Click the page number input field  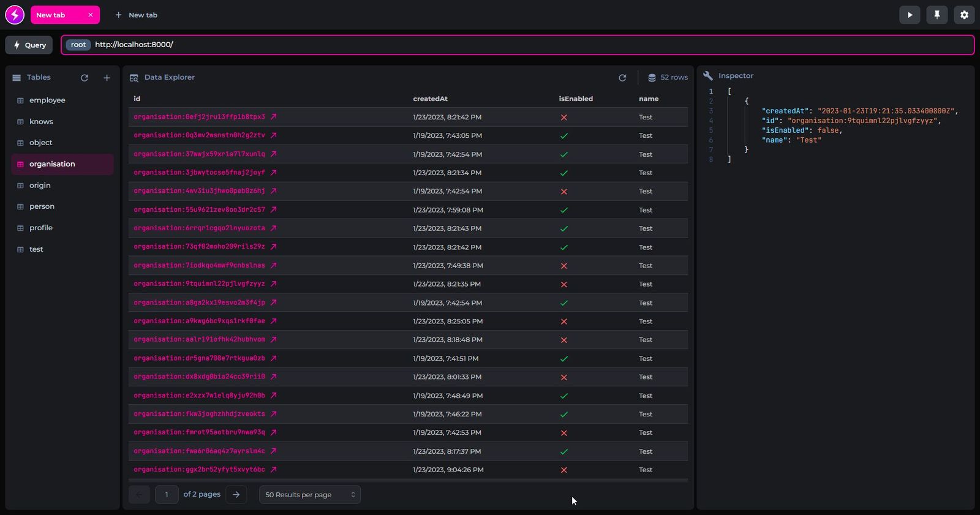coord(167,495)
